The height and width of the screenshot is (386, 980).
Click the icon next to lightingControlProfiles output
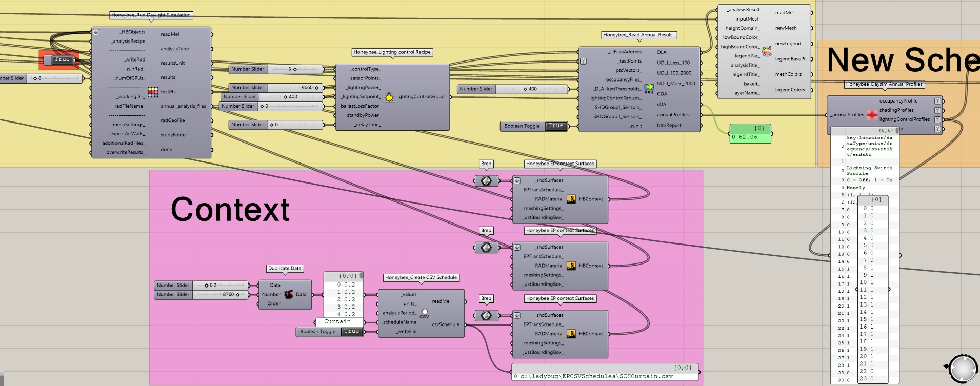coord(937,119)
